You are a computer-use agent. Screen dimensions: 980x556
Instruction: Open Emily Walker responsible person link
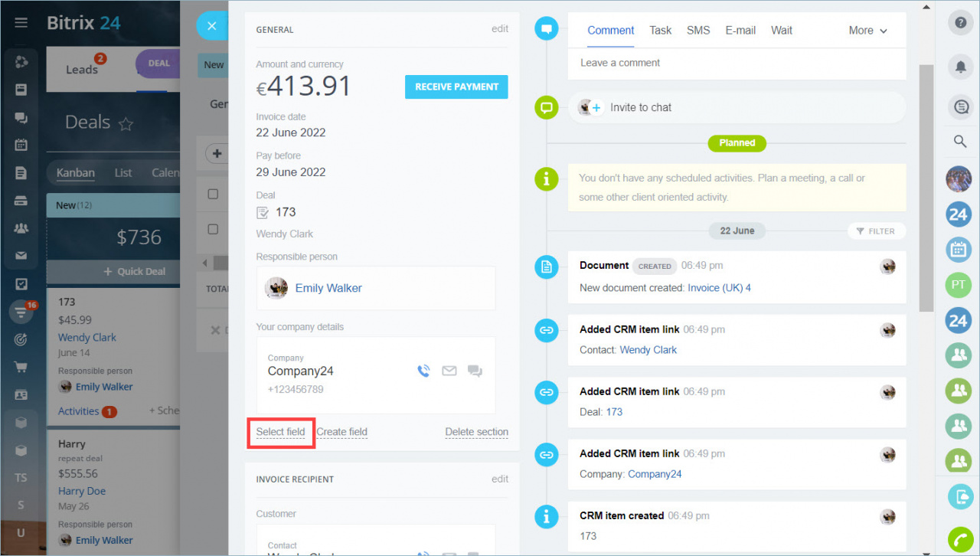[x=328, y=288]
